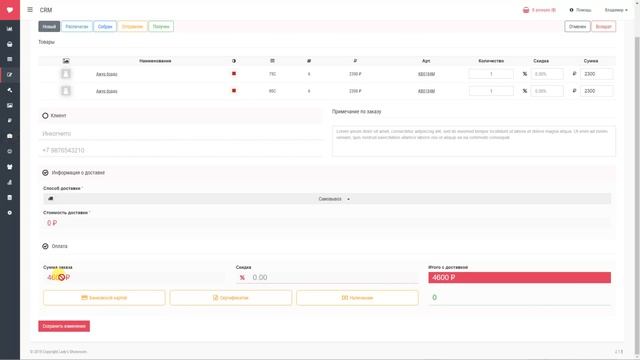Image resolution: width=640 pixels, height=360 pixels.
Task: Set order status to Собран
Action: (105, 27)
